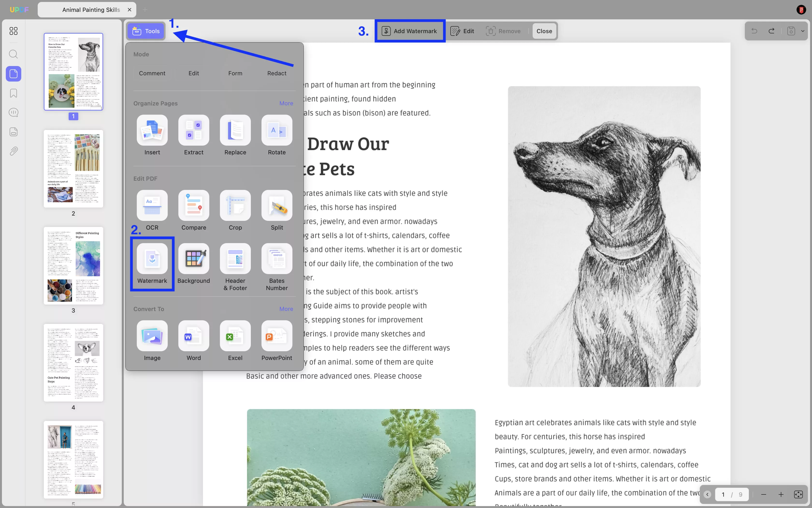
Task: Open the Tools menu button
Action: coord(146,31)
